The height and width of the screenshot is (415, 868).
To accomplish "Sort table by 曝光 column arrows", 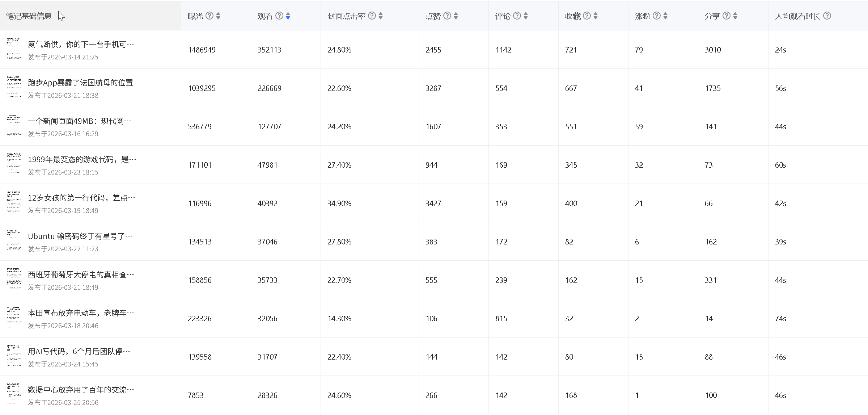I will [218, 16].
